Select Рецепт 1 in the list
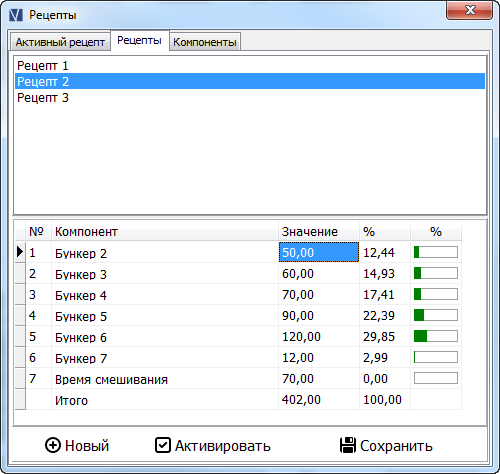Viewport: 500px width, 474px height. click(250, 65)
